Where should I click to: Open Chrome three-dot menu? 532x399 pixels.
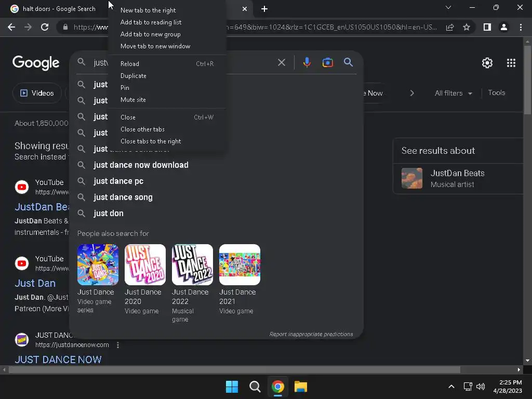(521, 27)
